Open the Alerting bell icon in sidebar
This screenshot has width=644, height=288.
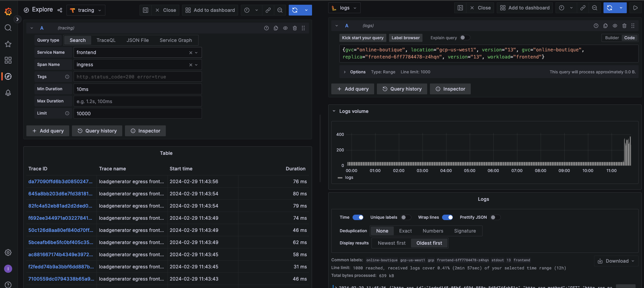click(8, 93)
